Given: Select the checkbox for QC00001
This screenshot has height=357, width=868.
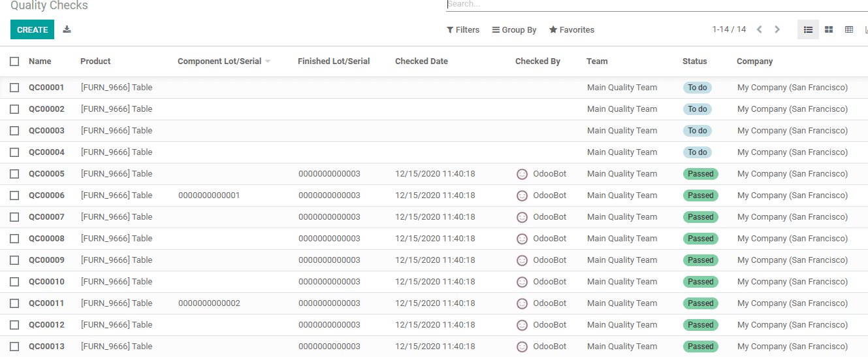Looking at the screenshot, I should (x=14, y=88).
